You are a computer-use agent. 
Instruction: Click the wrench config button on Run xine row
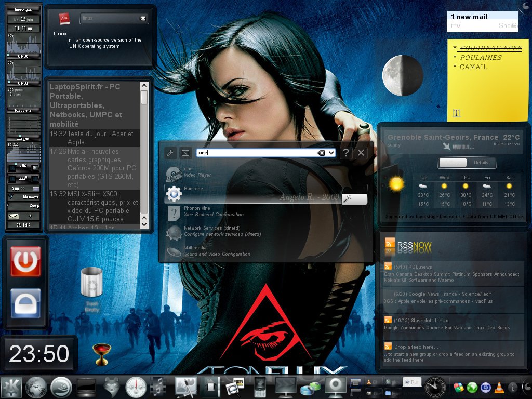354,199
